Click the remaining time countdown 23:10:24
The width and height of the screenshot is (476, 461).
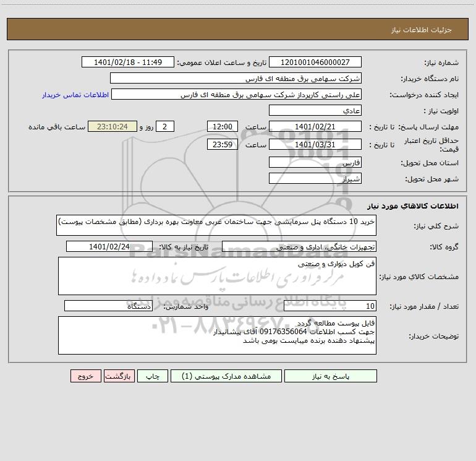[x=113, y=126]
